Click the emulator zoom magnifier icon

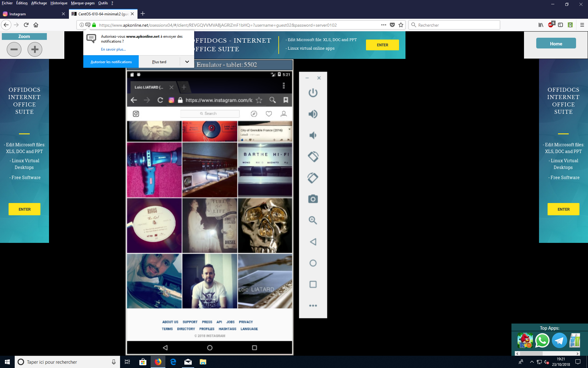313,220
